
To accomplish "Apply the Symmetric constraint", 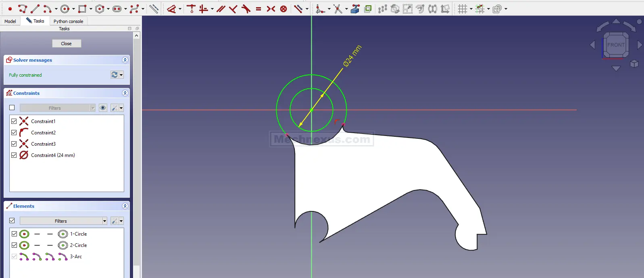I will 271,8.
